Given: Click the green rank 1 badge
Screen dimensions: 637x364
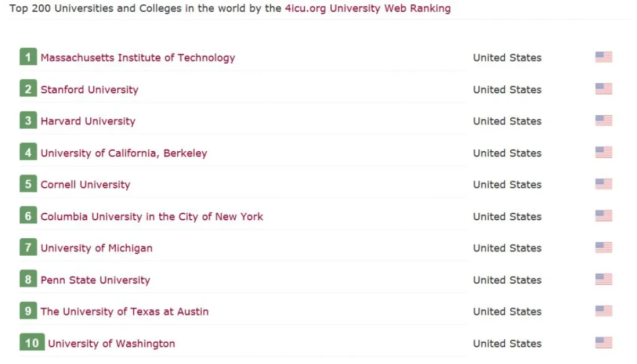Looking at the screenshot, I should click(28, 57).
